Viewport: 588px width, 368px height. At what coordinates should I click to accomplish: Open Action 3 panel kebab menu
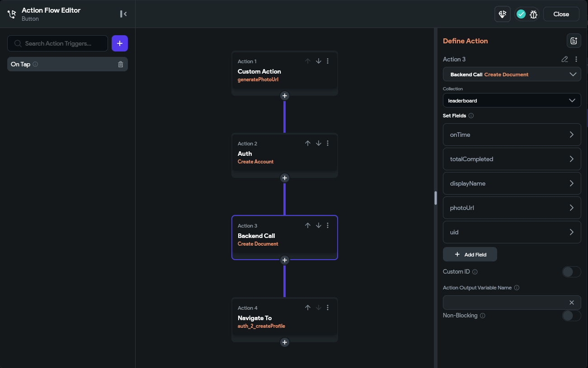point(576,59)
